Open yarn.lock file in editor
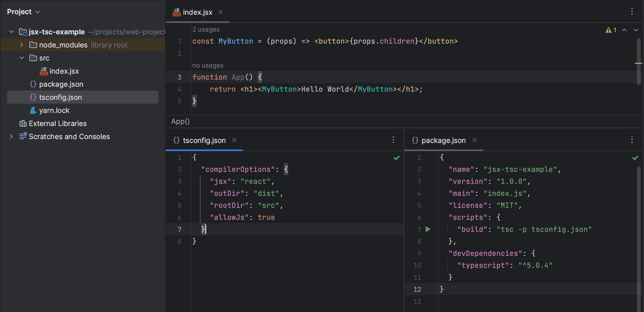The image size is (644, 312). tap(54, 110)
